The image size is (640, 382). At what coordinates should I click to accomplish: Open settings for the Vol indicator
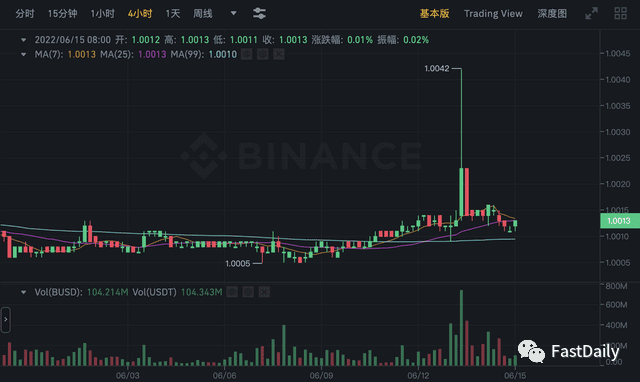[248, 292]
